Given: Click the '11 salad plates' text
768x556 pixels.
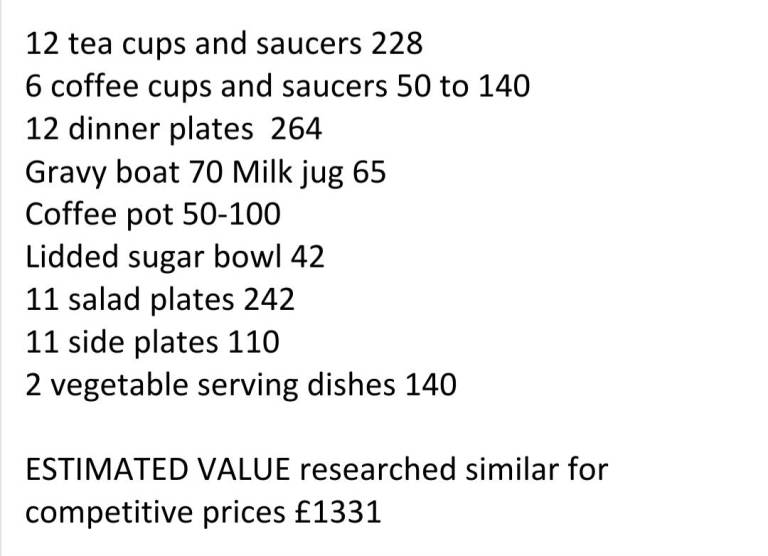Looking at the screenshot, I should pos(130,301).
